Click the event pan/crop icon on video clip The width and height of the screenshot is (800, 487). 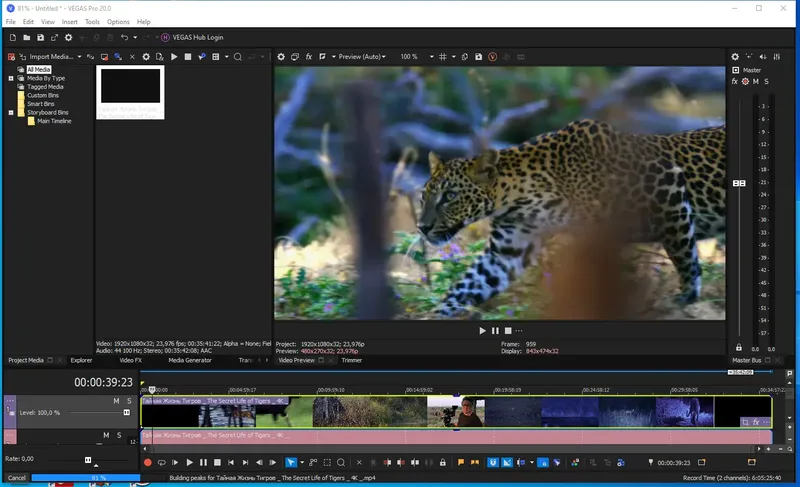(x=745, y=422)
